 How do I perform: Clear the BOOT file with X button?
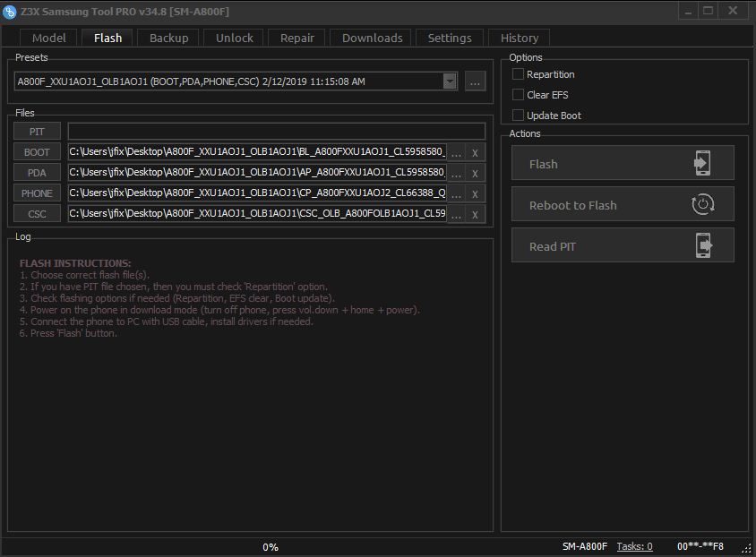[x=476, y=153]
